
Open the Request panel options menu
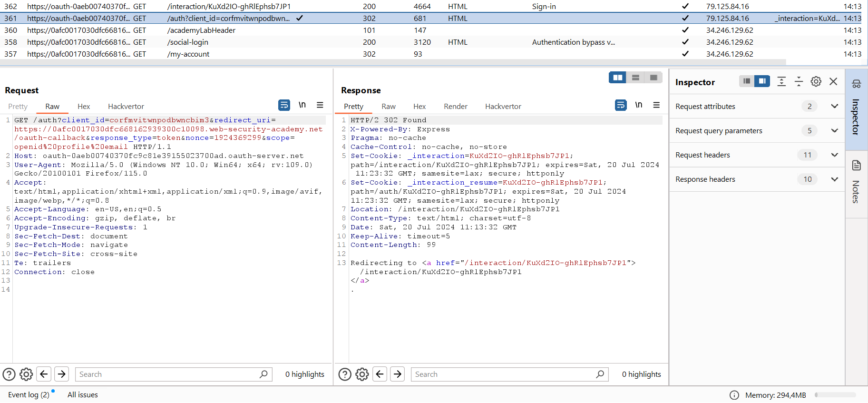click(x=320, y=105)
